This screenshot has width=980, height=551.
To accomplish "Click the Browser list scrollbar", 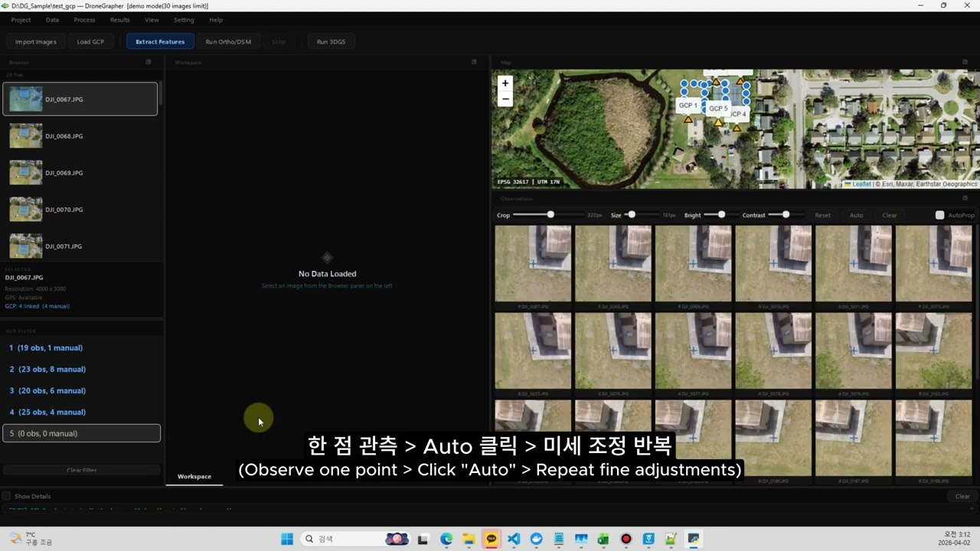I will click(161, 93).
